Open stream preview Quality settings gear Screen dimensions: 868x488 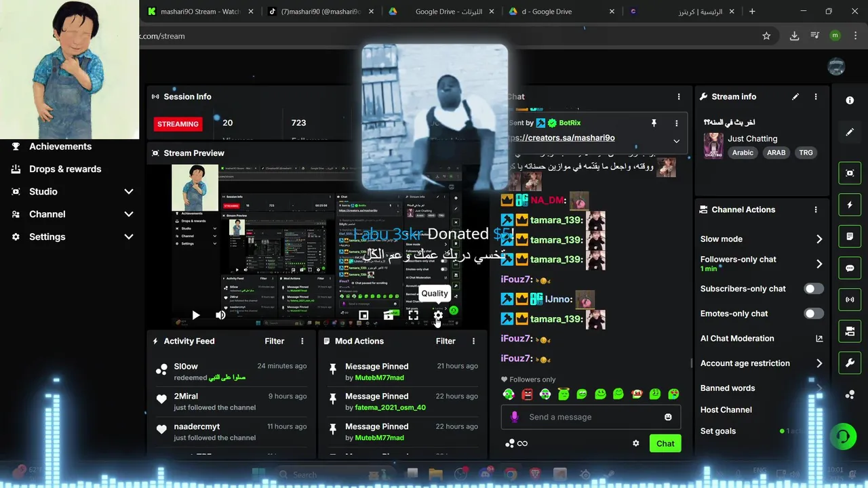pyautogui.click(x=438, y=315)
